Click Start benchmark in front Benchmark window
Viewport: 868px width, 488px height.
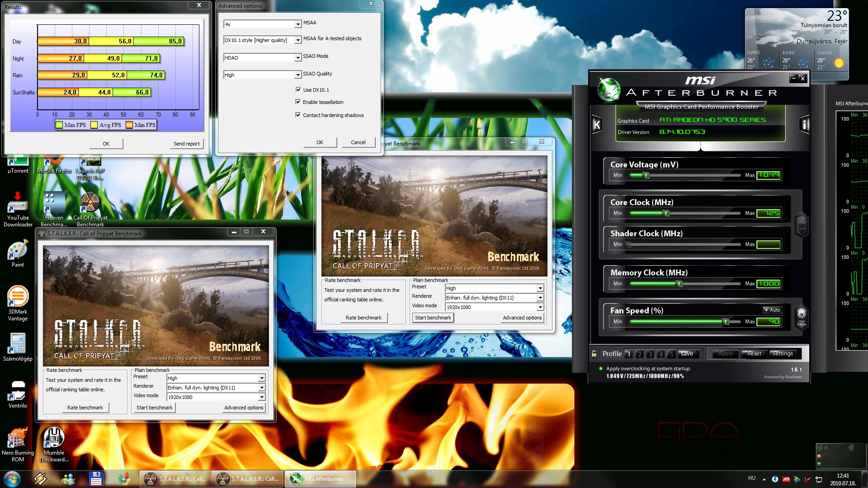click(x=154, y=408)
